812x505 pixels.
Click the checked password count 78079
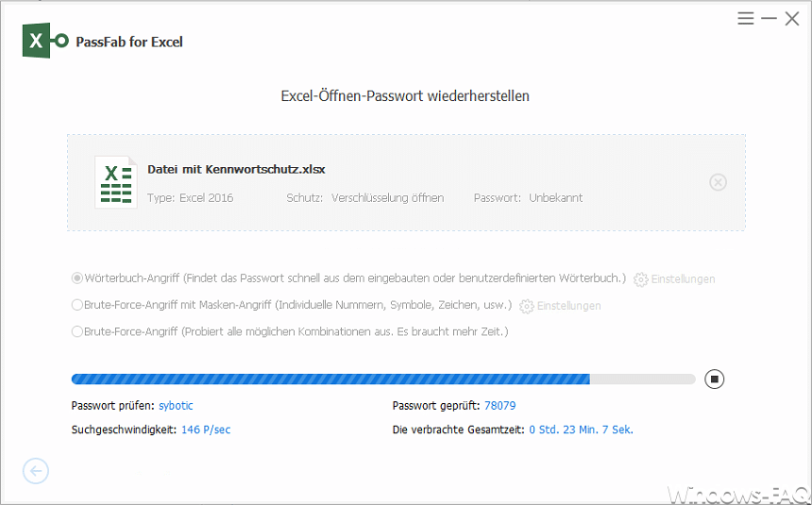(499, 406)
